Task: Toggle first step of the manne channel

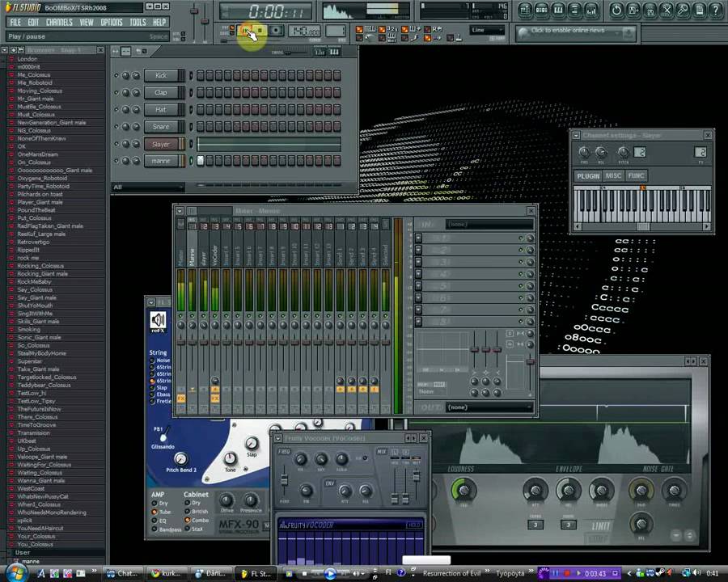Action: point(201,161)
